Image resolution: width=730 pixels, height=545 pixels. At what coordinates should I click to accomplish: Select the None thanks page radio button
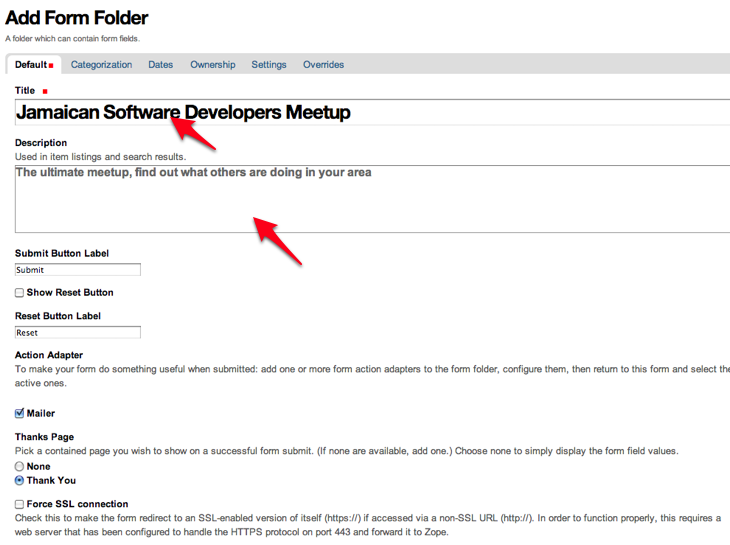pyautogui.click(x=20, y=466)
